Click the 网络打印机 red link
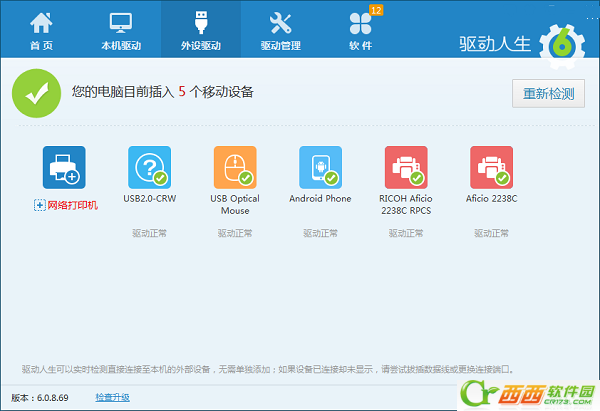Viewport: 600px width, 411px height. coord(72,206)
